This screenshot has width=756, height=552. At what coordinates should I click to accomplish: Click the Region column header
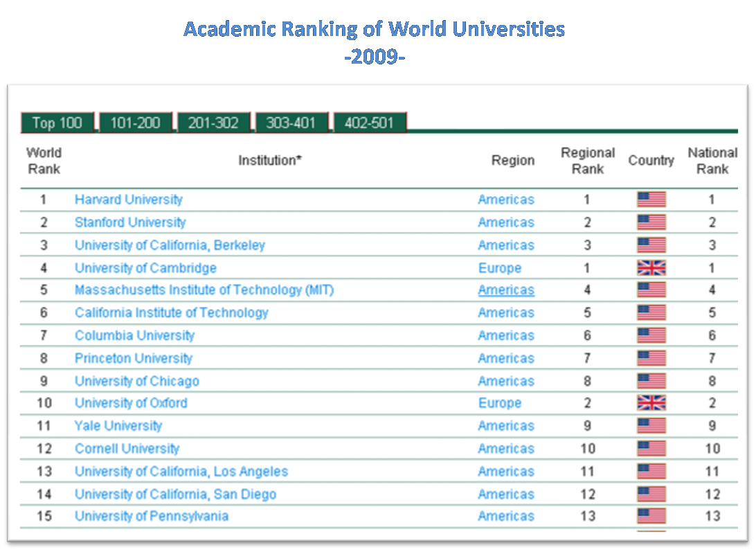tap(513, 160)
